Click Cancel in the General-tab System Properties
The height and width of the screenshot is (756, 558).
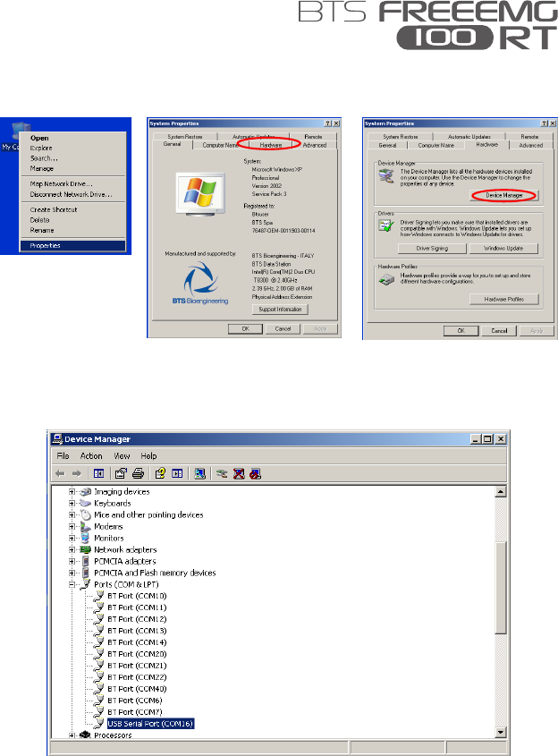click(283, 329)
